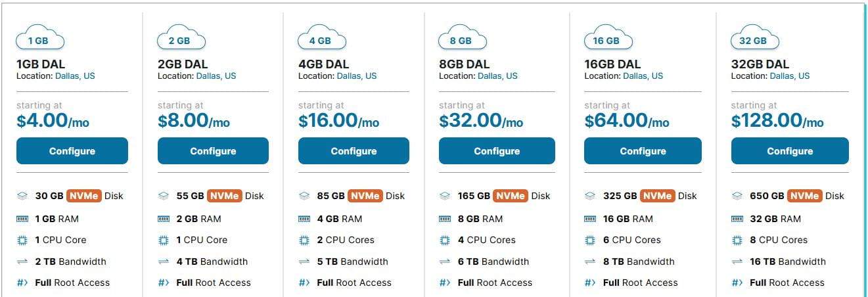Configure the 32GB DAL plan
The width and height of the screenshot is (868, 297).
pyautogui.click(x=790, y=151)
